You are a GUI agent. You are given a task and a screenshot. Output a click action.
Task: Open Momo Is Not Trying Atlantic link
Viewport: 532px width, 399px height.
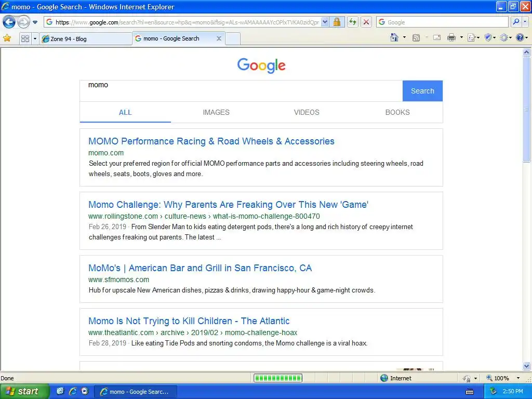click(x=189, y=321)
